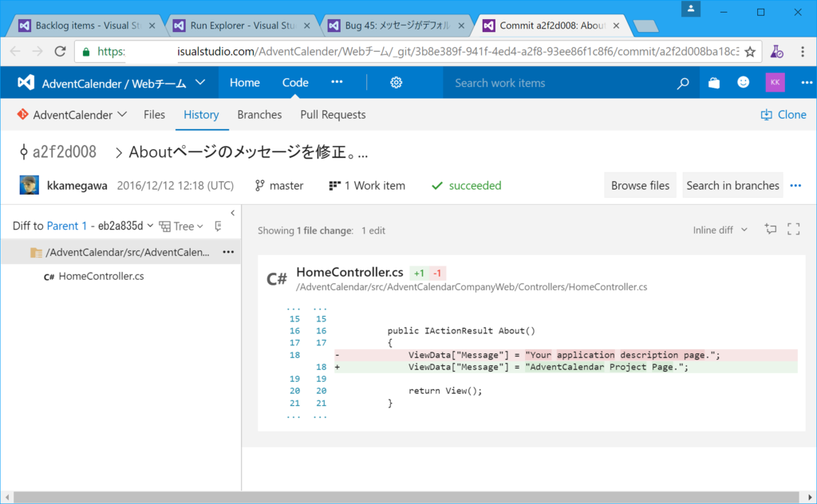Open the KK user profile avatar
The image size is (817, 504).
point(775,82)
